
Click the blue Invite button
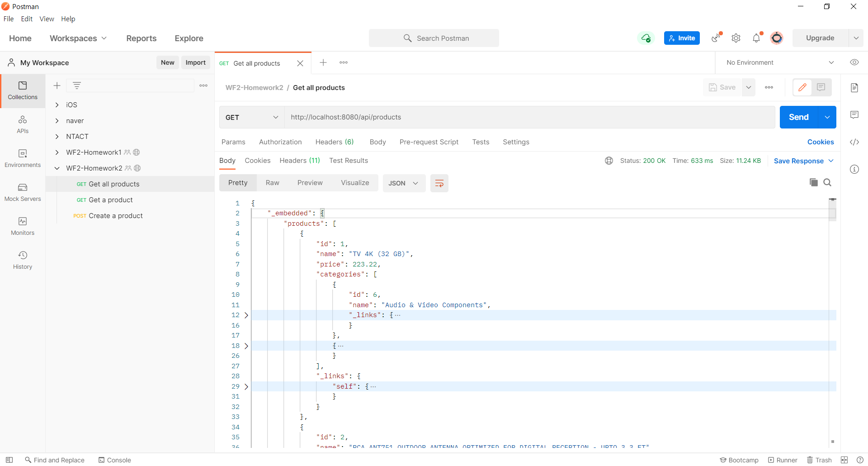682,38
